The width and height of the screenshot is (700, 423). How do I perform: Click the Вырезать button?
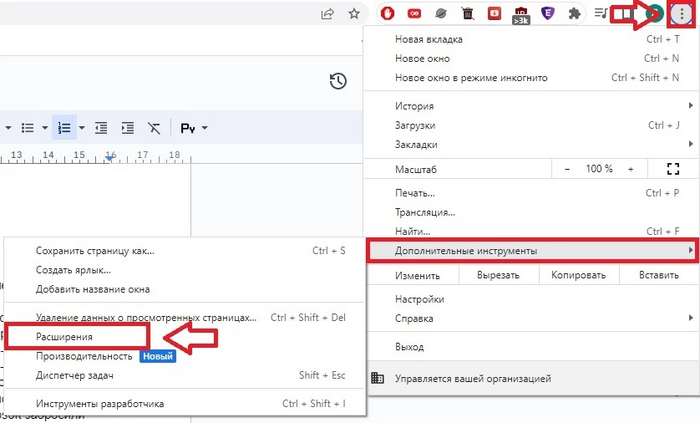pos(499,275)
